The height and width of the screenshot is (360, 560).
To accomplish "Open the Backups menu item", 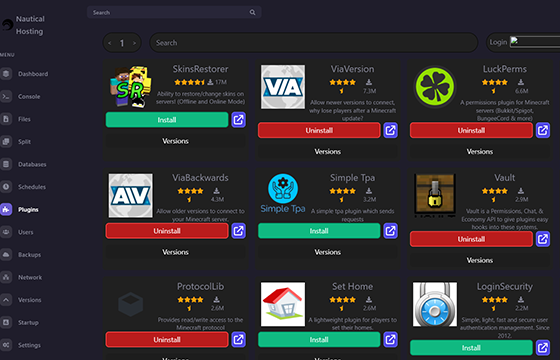I will click(29, 255).
